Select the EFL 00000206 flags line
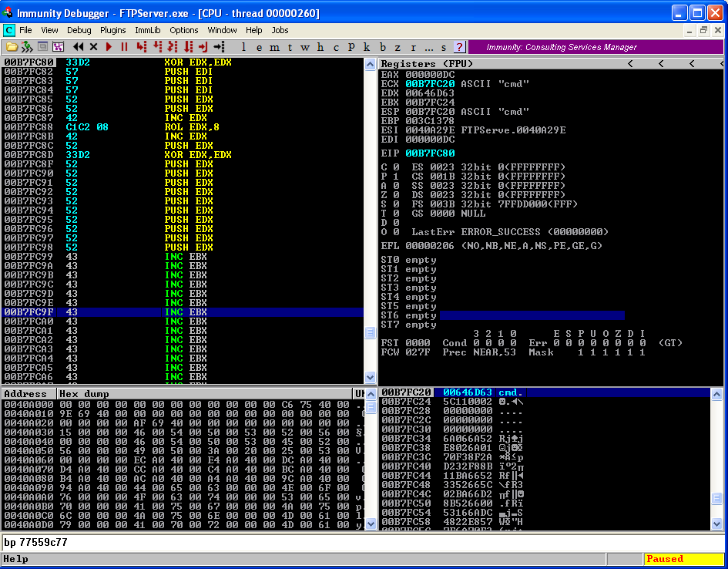 [491, 246]
